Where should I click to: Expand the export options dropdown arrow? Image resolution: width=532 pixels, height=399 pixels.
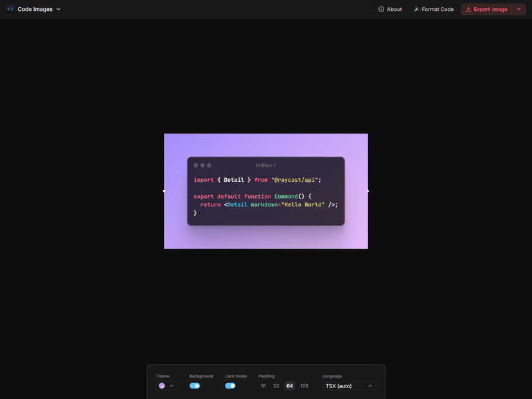click(519, 9)
